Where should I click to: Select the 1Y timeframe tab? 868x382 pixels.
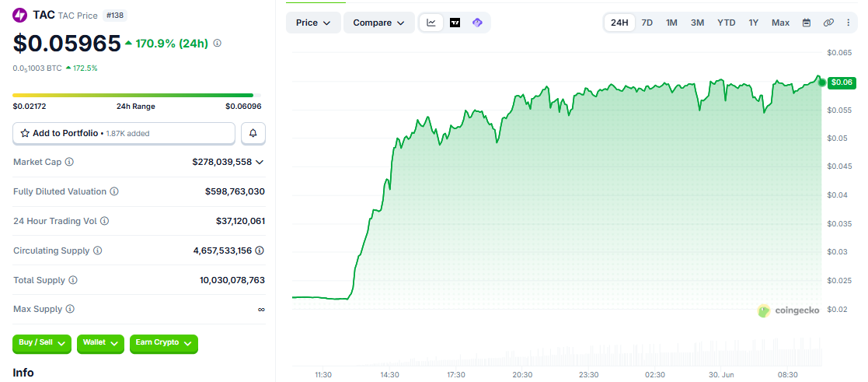tap(754, 23)
